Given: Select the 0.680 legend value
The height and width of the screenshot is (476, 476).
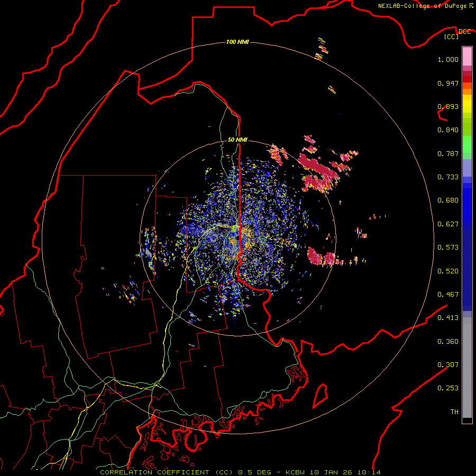Looking at the screenshot, I should point(448,200).
